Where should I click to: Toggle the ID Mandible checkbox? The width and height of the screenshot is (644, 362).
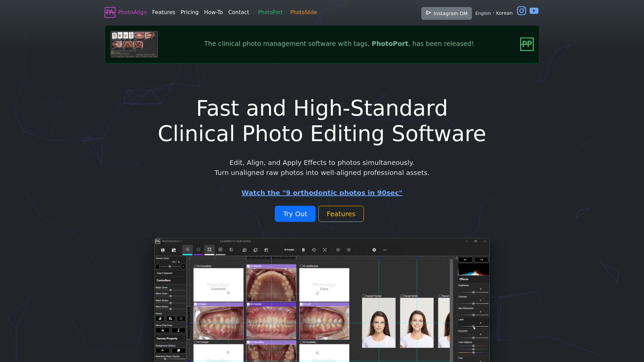pyautogui.click(x=248, y=342)
